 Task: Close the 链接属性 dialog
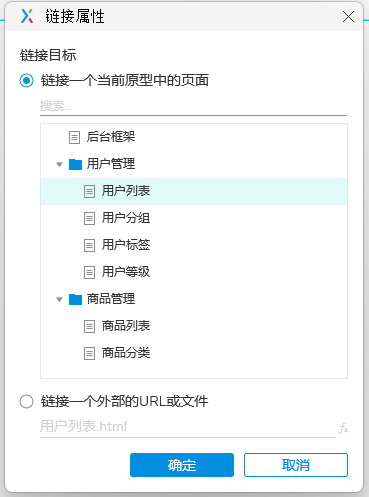click(348, 16)
